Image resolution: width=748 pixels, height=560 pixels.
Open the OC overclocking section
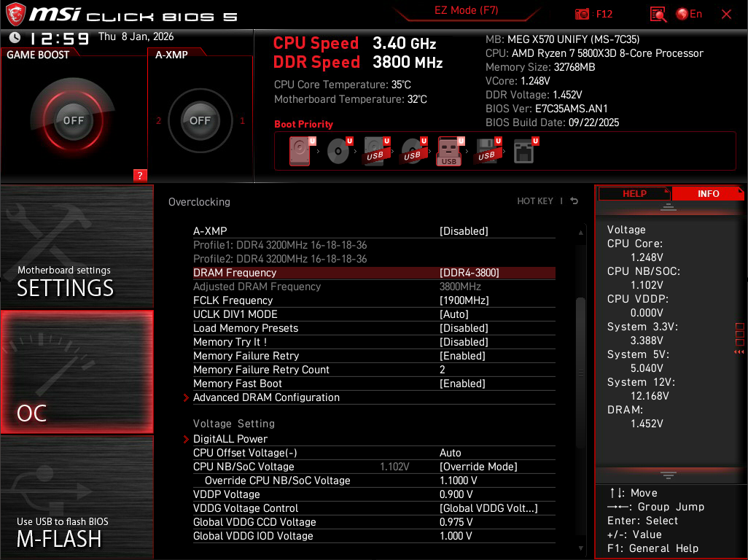click(77, 372)
